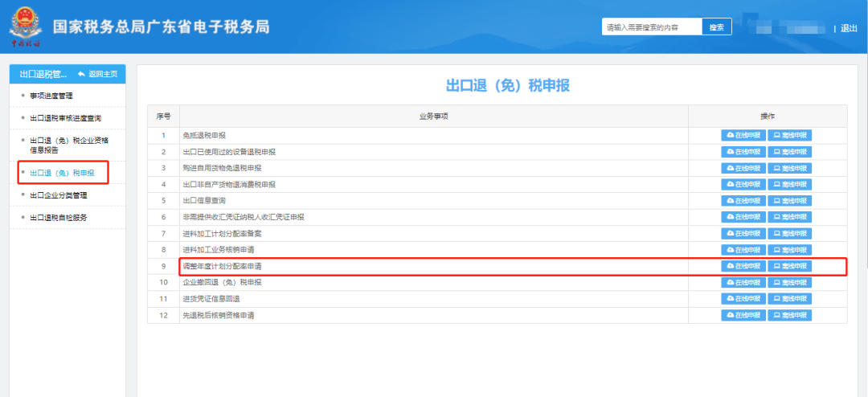This screenshot has width=868, height=397.
Task: Click 离线申报 for 购进自用货物免退税申报
Action: click(789, 168)
